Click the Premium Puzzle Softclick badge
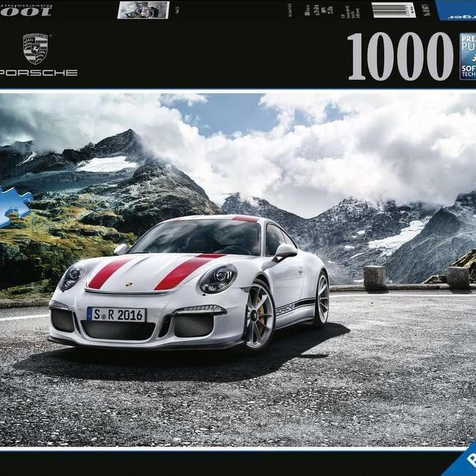 [467, 56]
